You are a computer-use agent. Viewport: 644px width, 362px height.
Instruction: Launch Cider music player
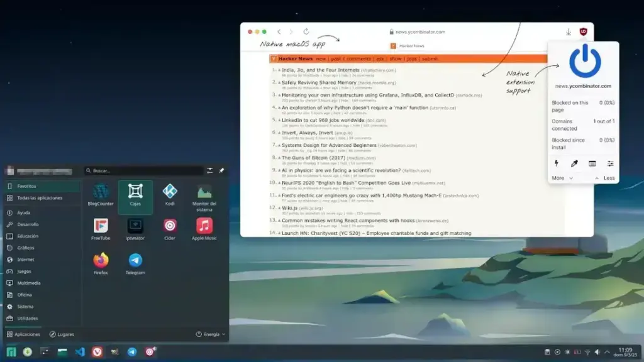point(170,229)
